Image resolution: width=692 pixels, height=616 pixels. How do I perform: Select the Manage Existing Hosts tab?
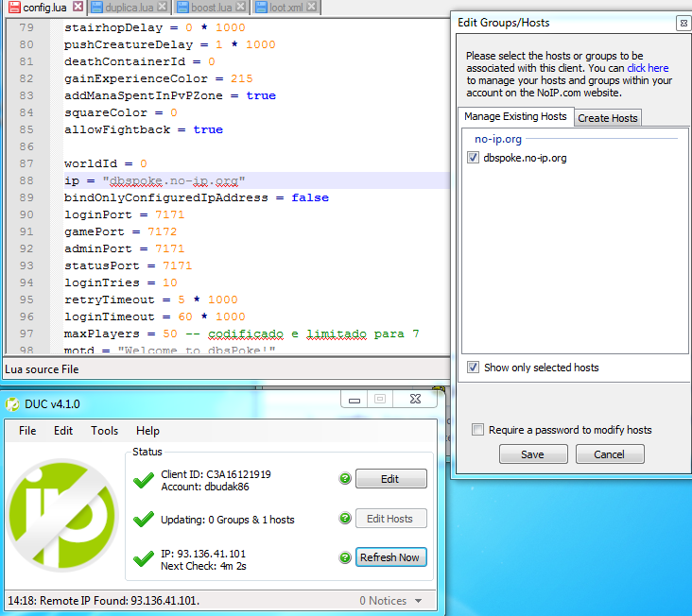[515, 116]
